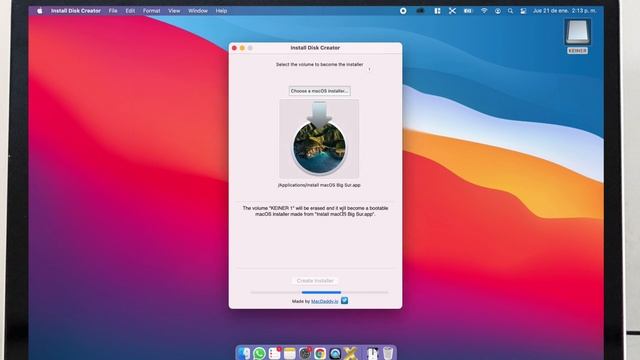Open Reminders from the dock
The image size is (640, 360).
coord(275,353)
